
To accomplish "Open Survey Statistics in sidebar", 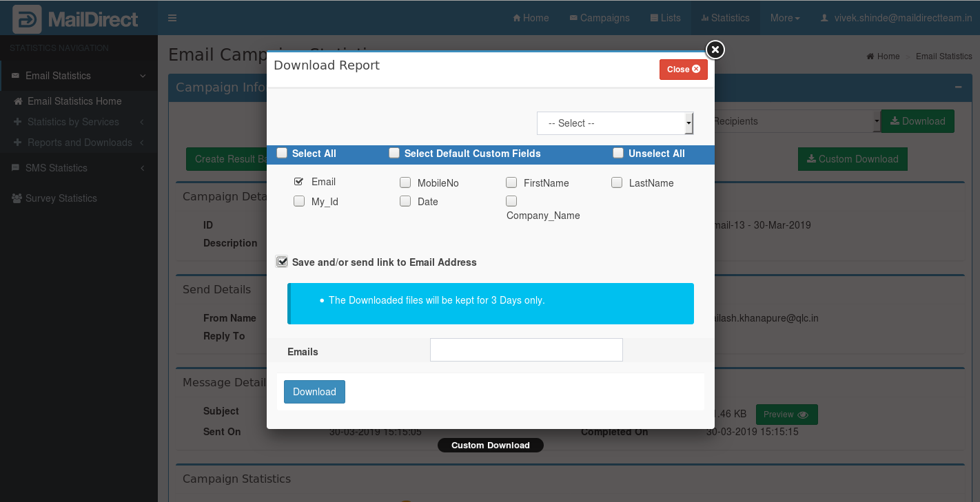I will click(61, 198).
